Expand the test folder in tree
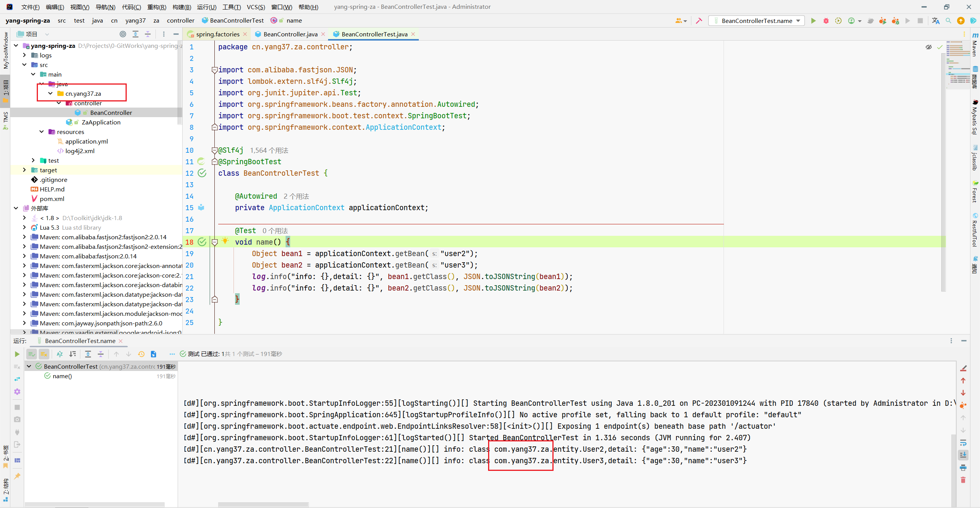The width and height of the screenshot is (980, 508). pos(33,160)
